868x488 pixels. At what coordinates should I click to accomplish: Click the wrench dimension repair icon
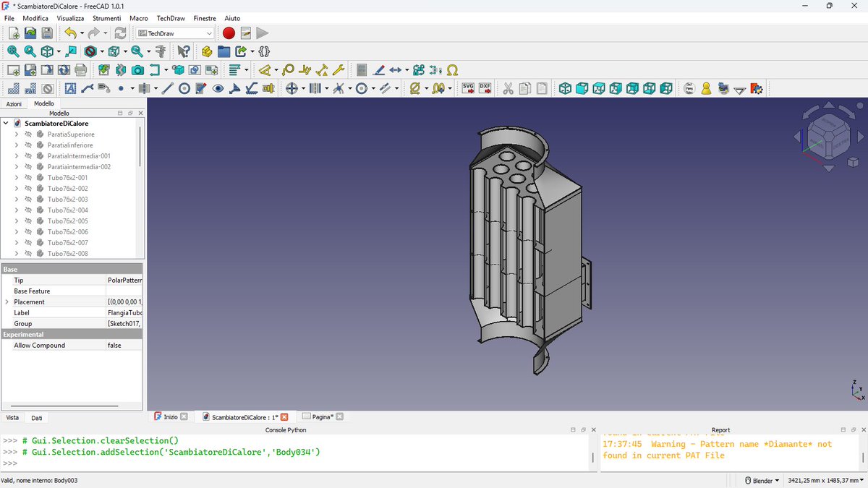click(338, 70)
